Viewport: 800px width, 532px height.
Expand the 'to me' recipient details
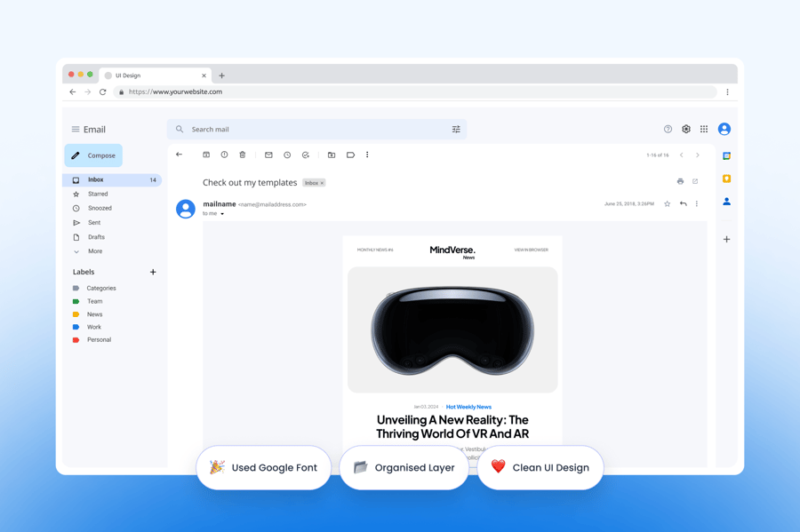pos(222,214)
